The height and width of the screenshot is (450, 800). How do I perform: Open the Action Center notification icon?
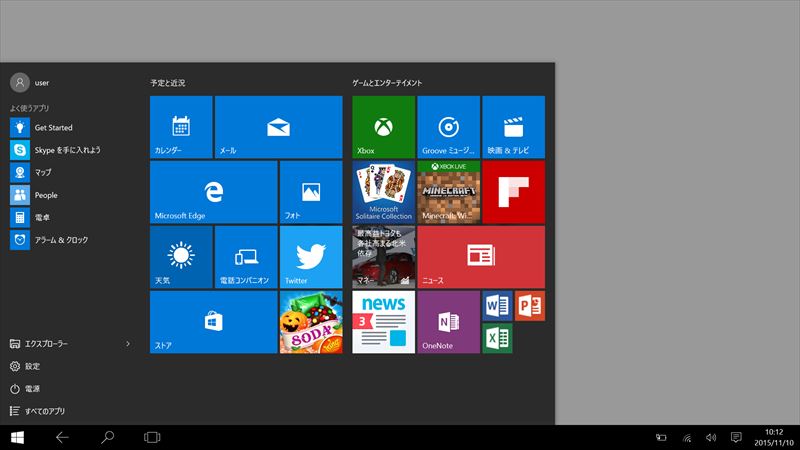(x=736, y=437)
